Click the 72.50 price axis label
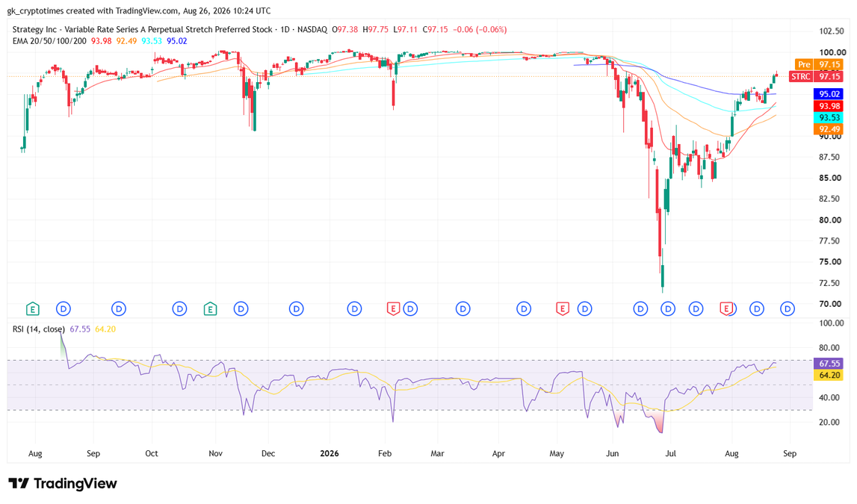Screen dimensions: 857x504 (x=829, y=283)
